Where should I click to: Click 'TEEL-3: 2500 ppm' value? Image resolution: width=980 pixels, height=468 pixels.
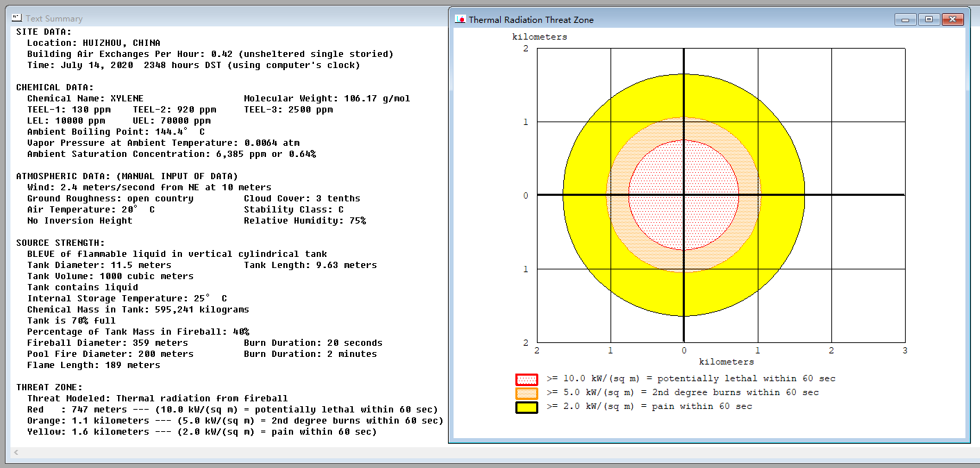pyautogui.click(x=288, y=110)
